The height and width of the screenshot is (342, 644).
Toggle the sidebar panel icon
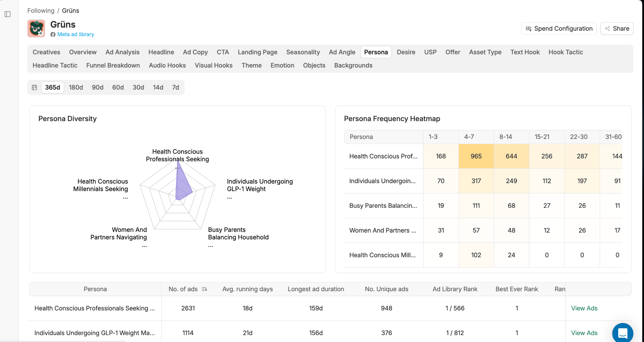(x=8, y=14)
